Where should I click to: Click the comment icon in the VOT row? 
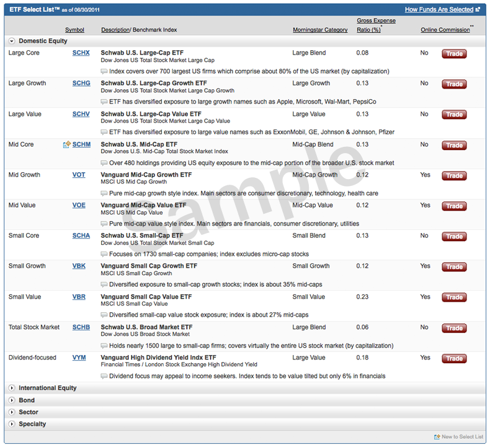click(x=104, y=193)
